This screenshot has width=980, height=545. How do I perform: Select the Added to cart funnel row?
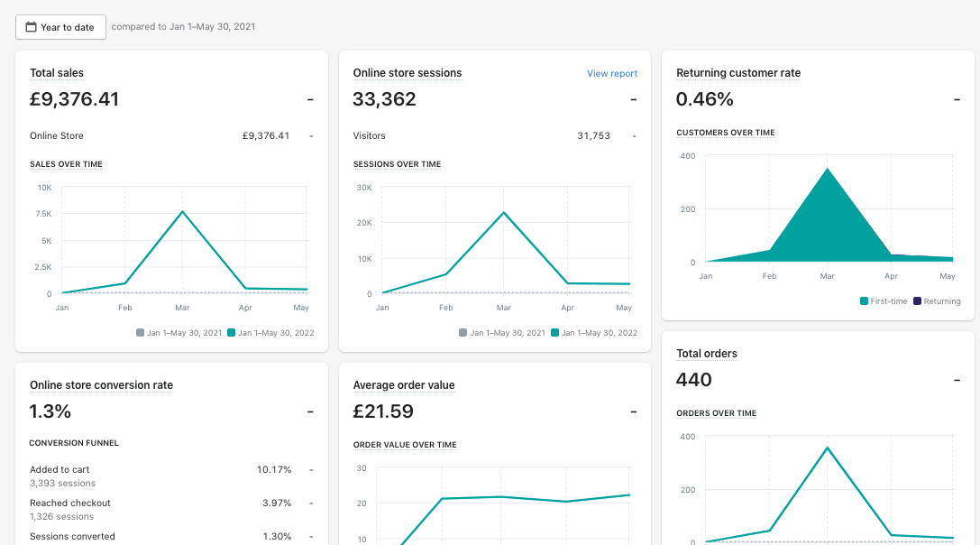(60, 470)
